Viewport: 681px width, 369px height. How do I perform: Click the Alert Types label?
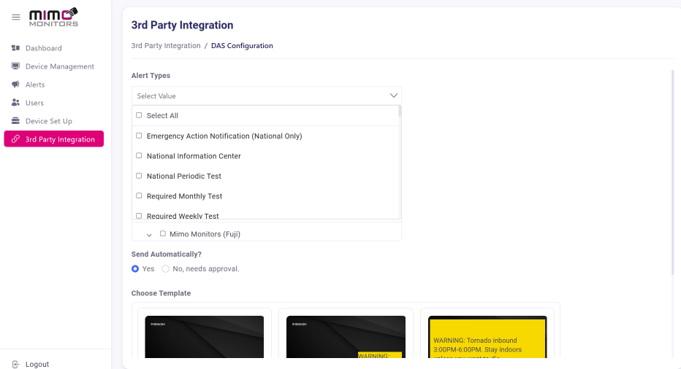click(151, 76)
